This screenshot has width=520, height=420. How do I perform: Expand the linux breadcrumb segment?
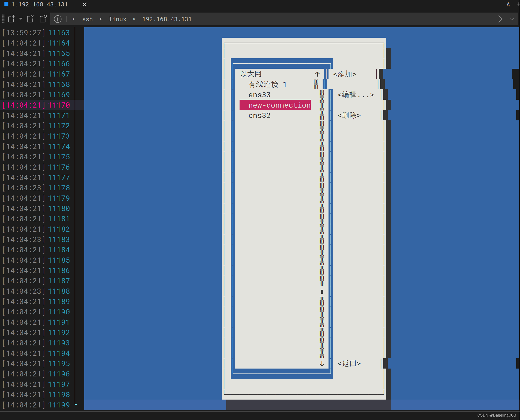coord(117,19)
